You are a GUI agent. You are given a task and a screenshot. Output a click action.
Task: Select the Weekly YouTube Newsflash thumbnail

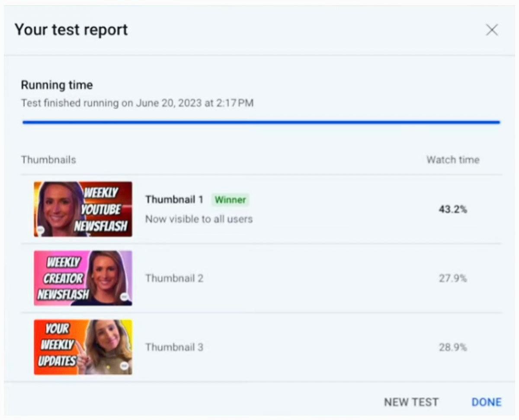click(83, 209)
